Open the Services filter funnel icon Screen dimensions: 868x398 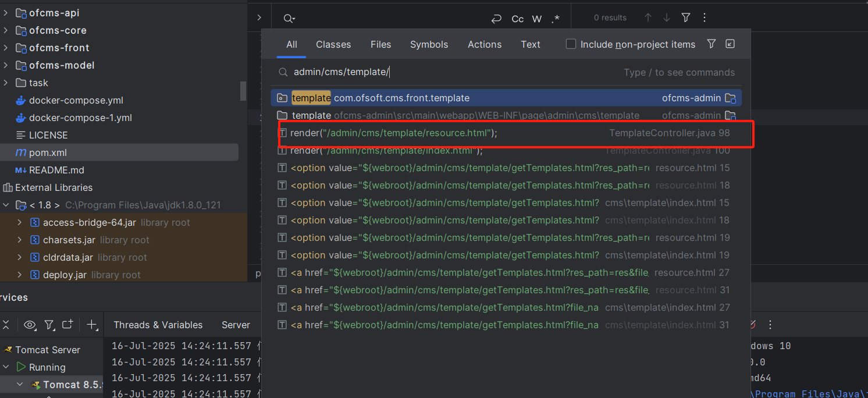point(49,325)
